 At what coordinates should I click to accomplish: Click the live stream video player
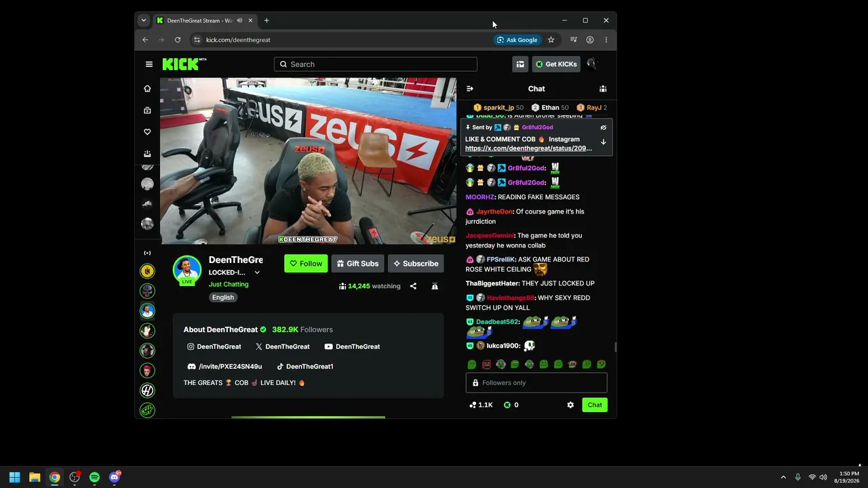pyautogui.click(x=309, y=161)
